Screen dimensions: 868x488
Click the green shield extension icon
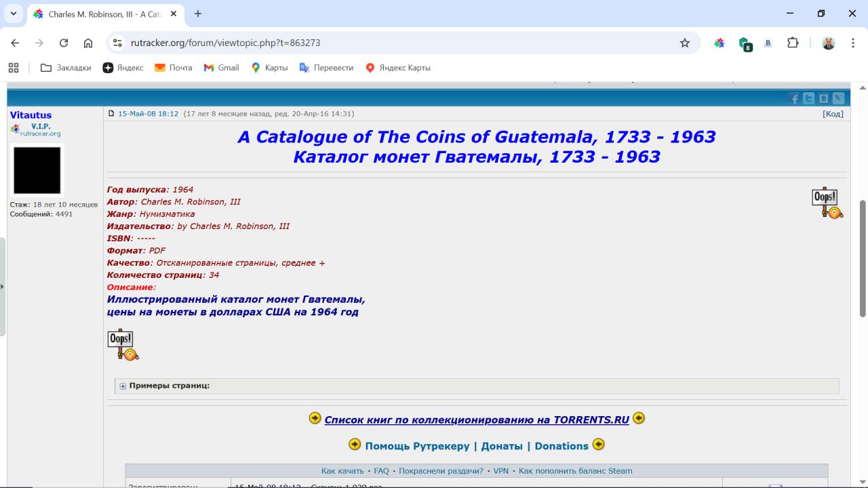click(745, 43)
